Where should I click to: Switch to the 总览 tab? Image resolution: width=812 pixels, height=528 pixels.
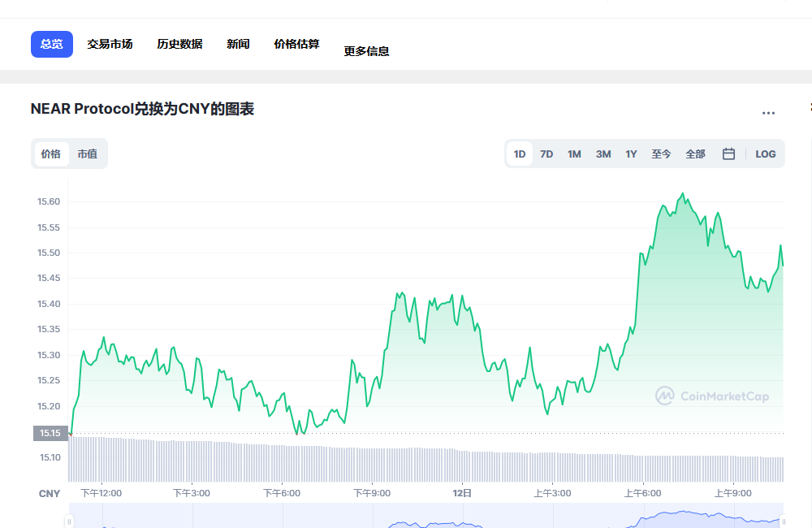click(52, 44)
